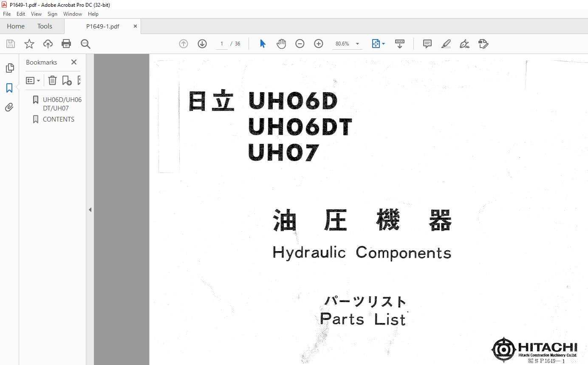Click the "/ 36" page count text

tap(235, 44)
